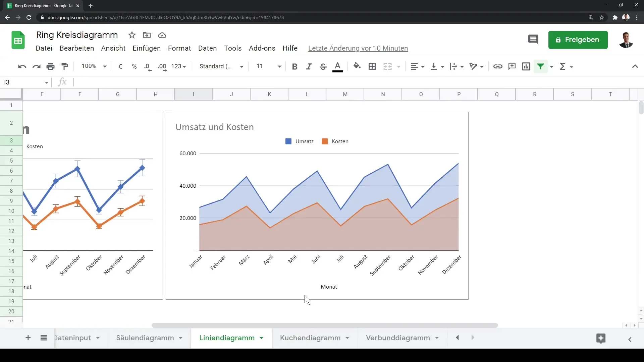This screenshot has height=362, width=644.
Task: Open comment history icon
Action: click(x=533, y=40)
